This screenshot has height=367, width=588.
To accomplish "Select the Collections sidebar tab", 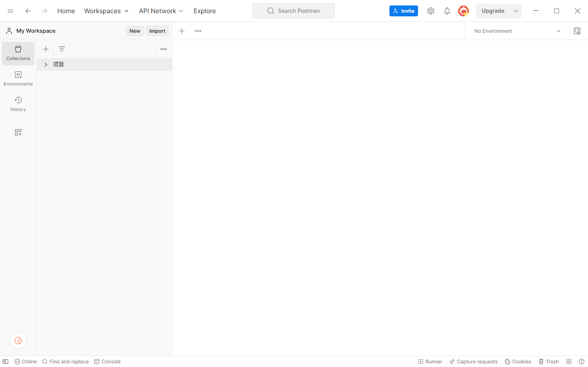I will 18,53.
